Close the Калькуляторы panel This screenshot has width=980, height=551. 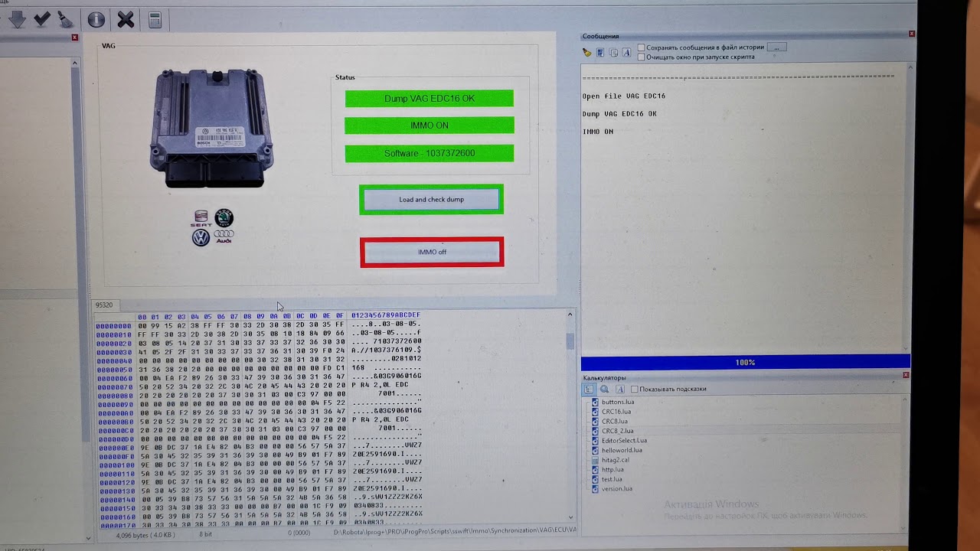pos(906,375)
